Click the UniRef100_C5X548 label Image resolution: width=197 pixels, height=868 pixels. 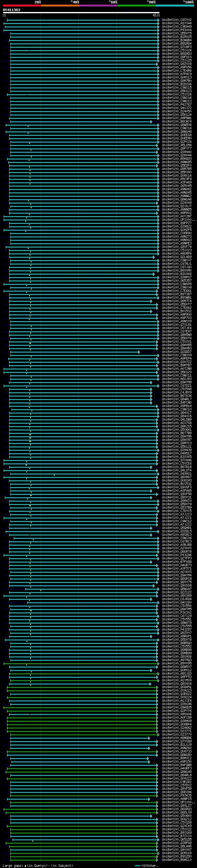click(x=177, y=389)
